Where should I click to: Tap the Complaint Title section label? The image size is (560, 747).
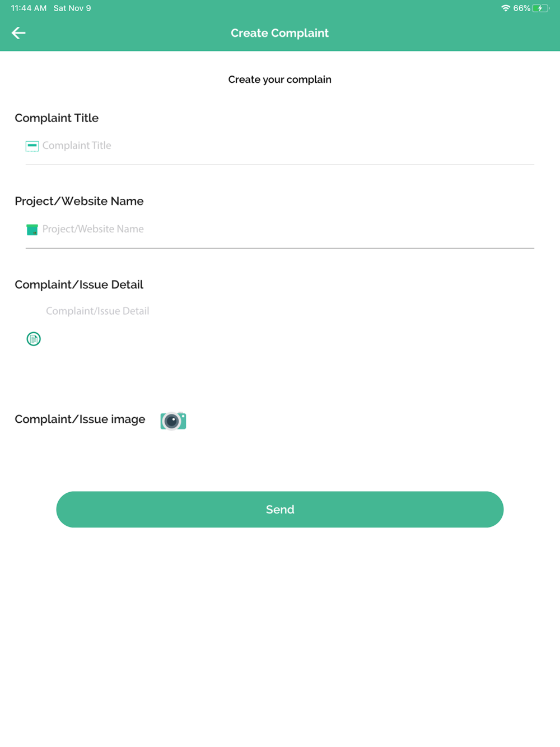coord(57,118)
